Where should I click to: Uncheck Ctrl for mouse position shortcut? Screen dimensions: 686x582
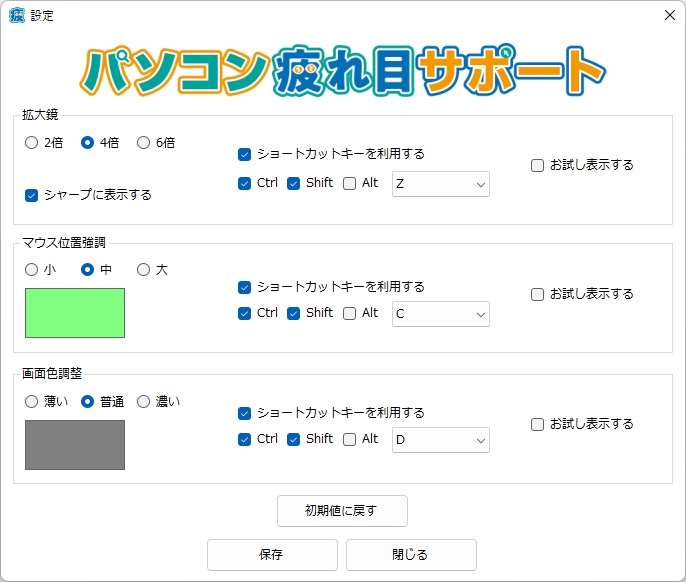[x=244, y=313]
